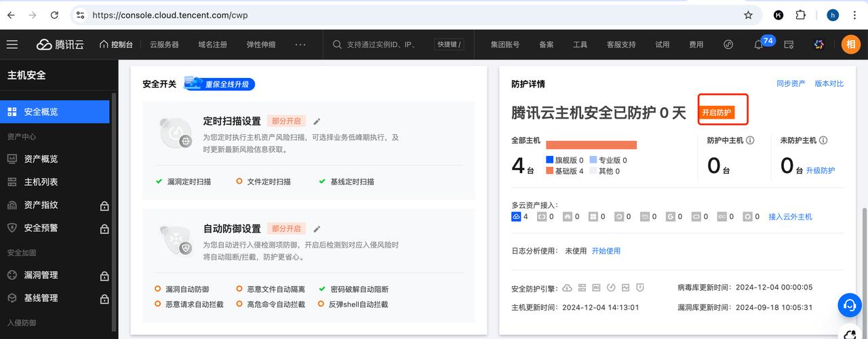The height and width of the screenshot is (339, 868).
Task: Open the 工具 dropdown in top bar
Action: click(580, 45)
